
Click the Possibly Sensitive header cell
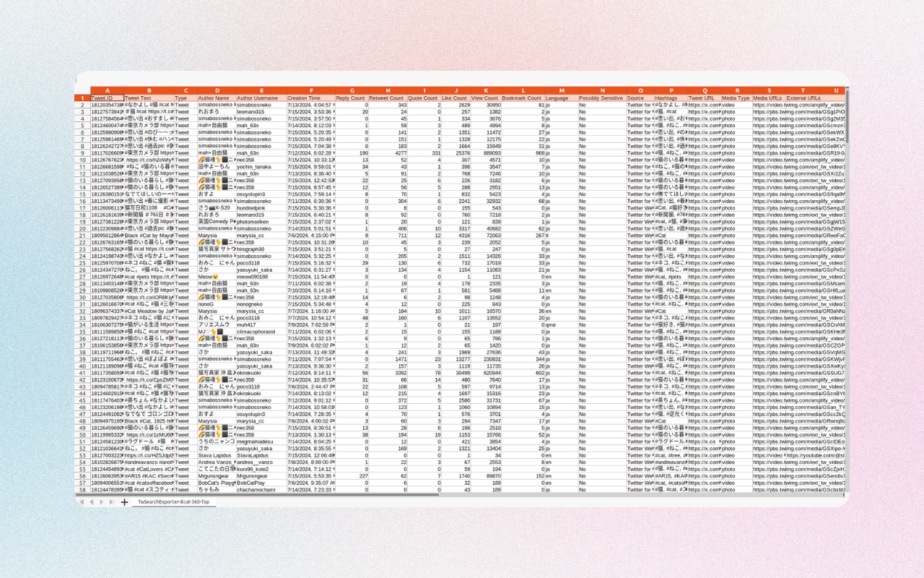tap(601, 98)
